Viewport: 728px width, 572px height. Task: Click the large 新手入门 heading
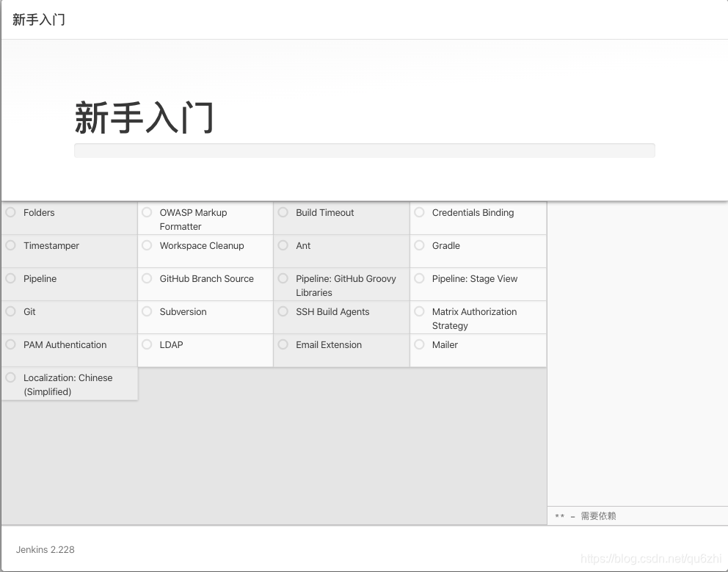pos(144,117)
